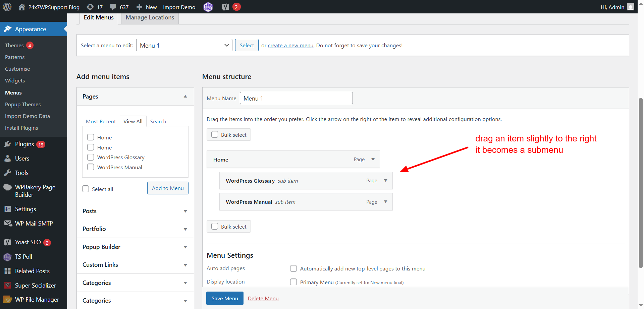
Task: Click the Delete Menu link
Action: (x=263, y=298)
